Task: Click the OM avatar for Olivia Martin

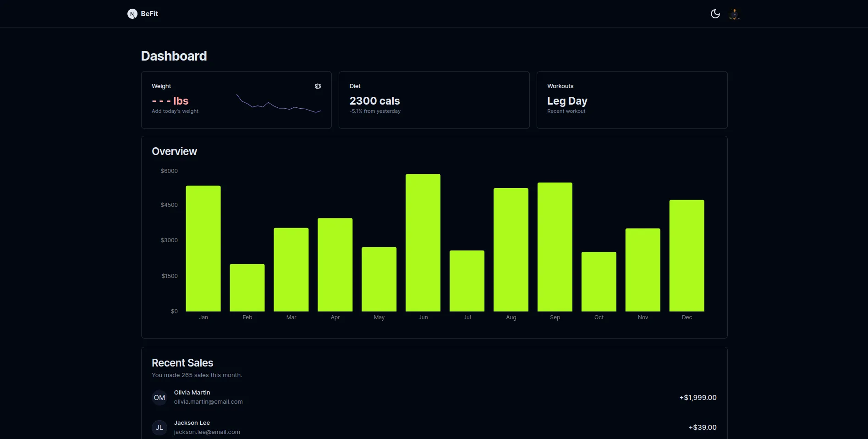Action: click(x=159, y=398)
